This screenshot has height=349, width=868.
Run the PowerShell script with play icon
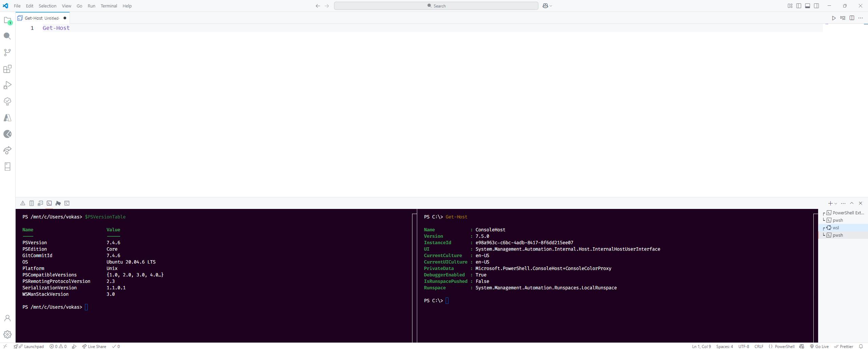point(834,18)
